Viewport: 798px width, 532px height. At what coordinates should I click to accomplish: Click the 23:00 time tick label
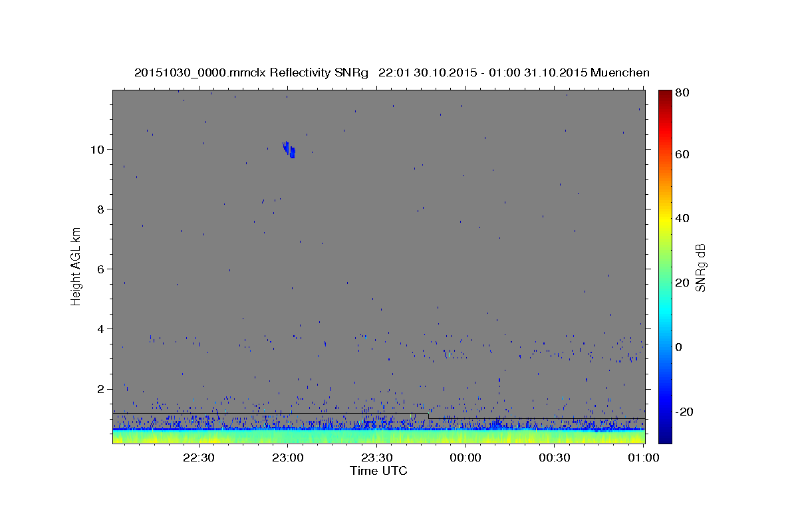click(287, 458)
